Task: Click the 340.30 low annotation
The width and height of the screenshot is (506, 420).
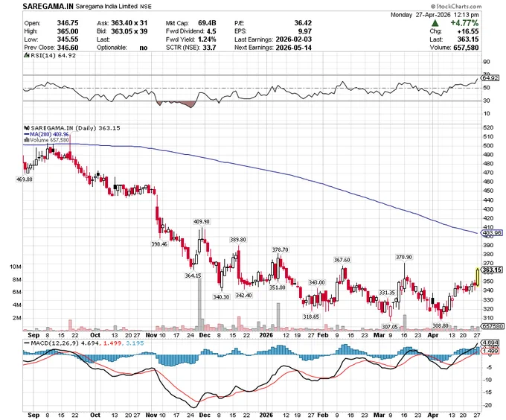Action: coord(221,297)
